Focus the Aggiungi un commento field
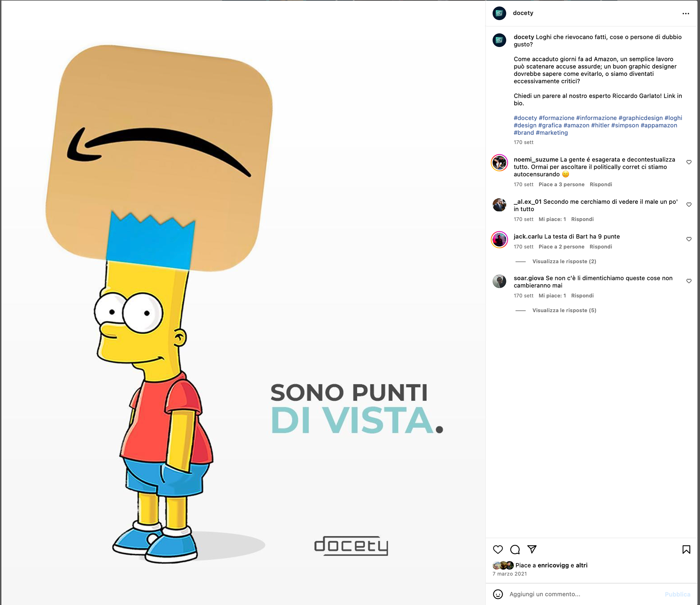Viewport: 700px width, 605px height. tap(583, 594)
